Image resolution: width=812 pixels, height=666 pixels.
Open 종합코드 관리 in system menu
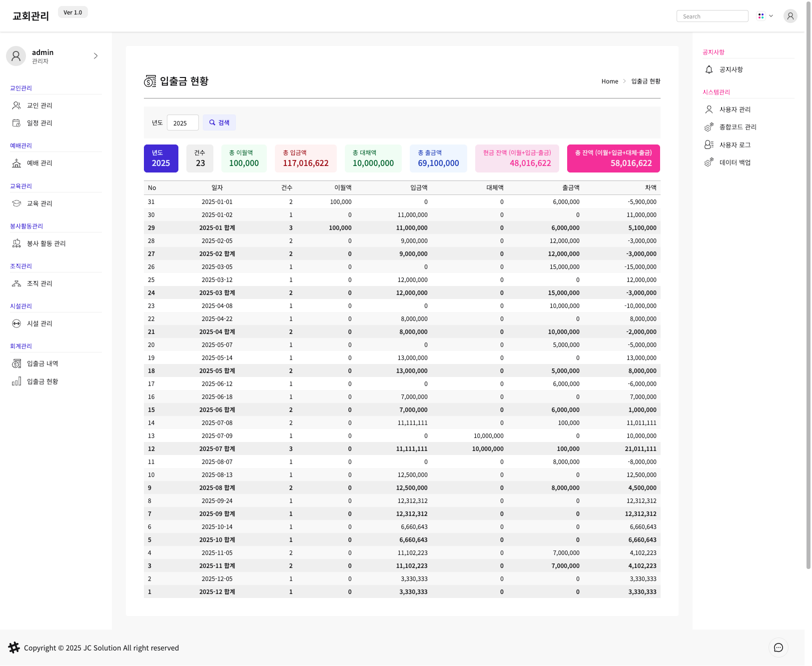(738, 127)
